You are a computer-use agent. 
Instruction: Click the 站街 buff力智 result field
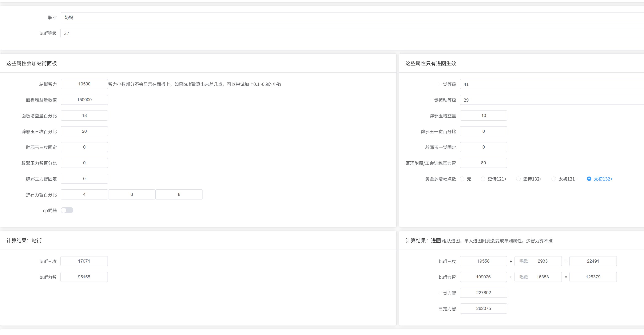(84, 277)
